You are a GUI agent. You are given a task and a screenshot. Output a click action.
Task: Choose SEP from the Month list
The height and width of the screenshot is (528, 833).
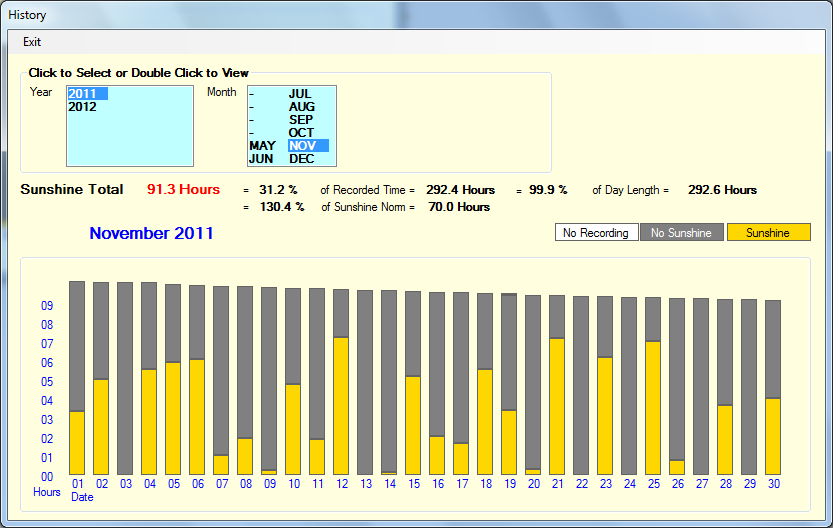301,120
